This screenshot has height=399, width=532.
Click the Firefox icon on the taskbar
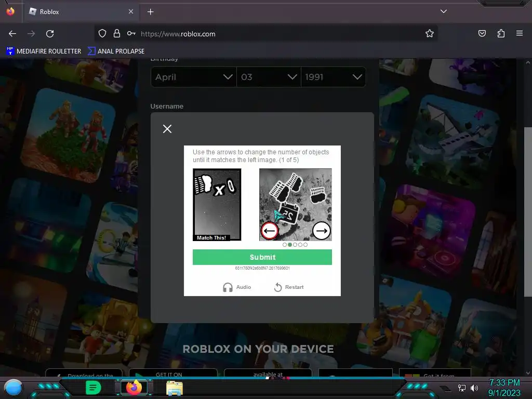[134, 388]
